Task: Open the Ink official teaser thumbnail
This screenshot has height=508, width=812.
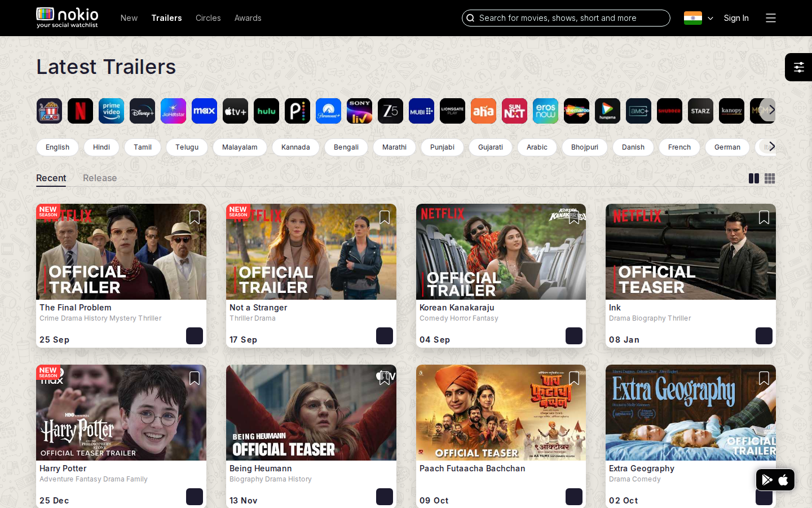Action: coord(691,252)
